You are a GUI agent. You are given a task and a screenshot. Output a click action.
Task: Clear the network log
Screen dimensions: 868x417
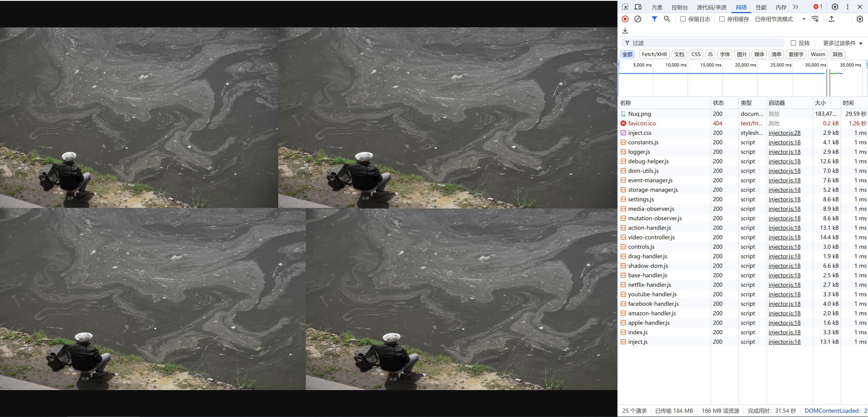tap(638, 19)
